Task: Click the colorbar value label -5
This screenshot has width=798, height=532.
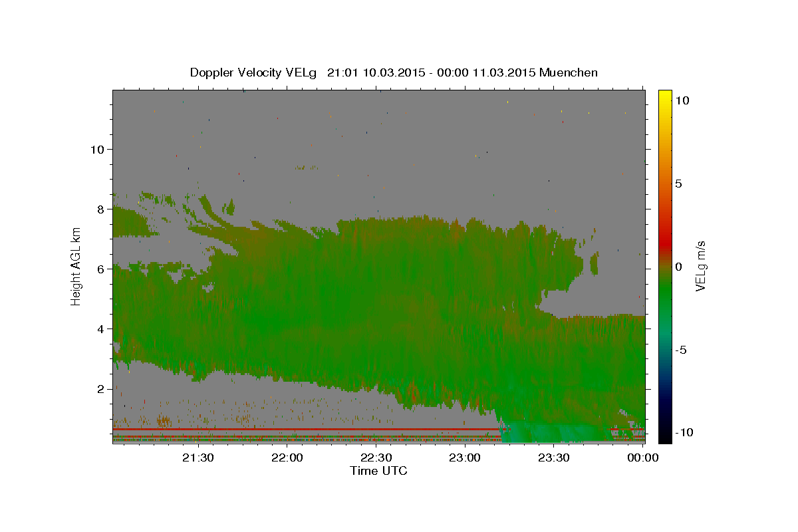Action: [x=682, y=350]
